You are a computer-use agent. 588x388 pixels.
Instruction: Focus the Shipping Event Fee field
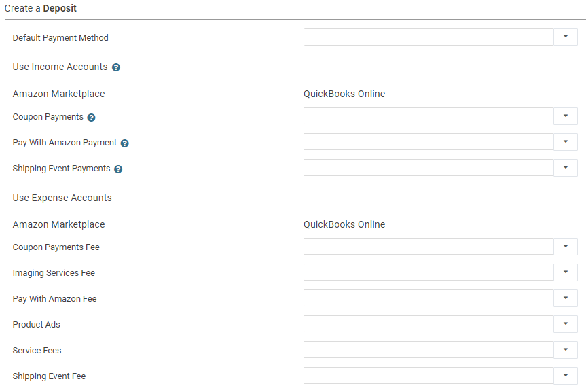point(428,376)
